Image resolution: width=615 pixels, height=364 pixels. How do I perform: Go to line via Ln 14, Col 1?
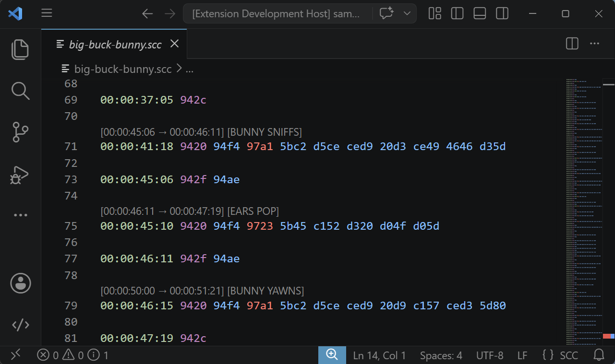(379, 355)
